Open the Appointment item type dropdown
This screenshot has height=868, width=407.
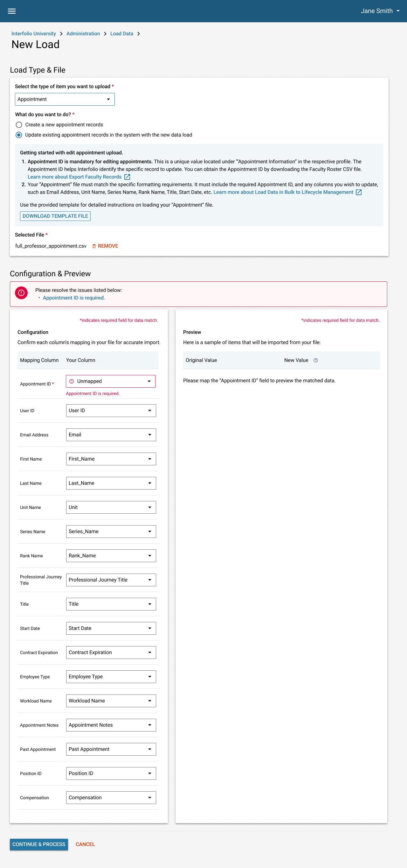(x=65, y=99)
